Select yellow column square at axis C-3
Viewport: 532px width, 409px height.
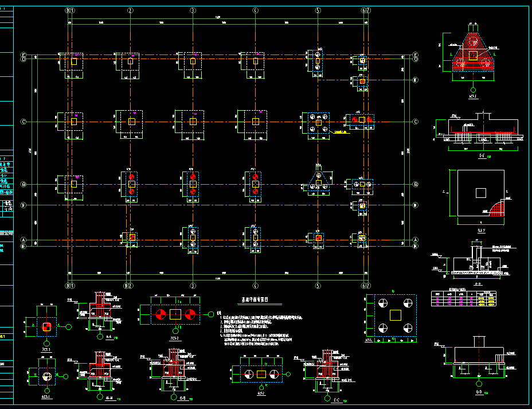point(193,122)
